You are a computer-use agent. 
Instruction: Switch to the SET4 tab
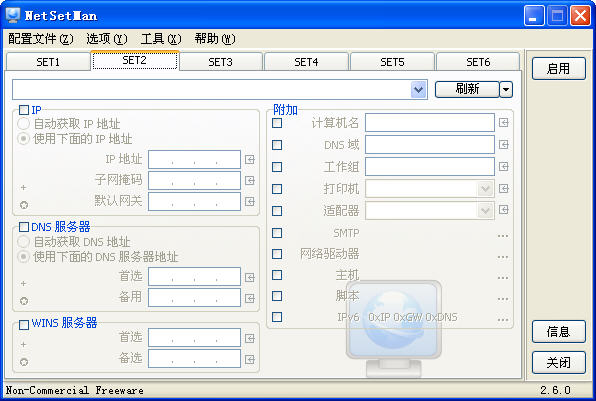[306, 62]
